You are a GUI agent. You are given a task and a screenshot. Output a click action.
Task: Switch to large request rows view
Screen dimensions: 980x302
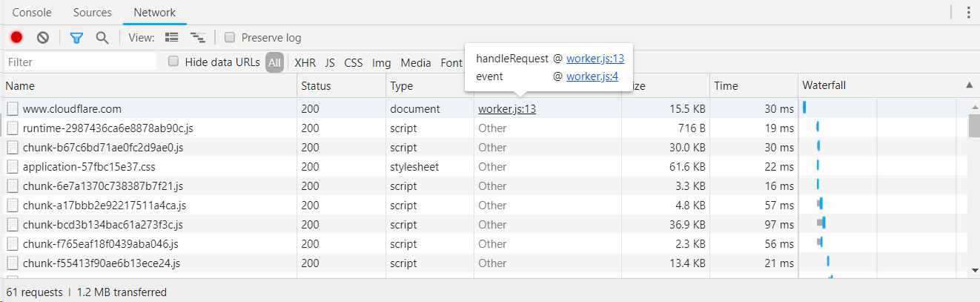click(172, 37)
